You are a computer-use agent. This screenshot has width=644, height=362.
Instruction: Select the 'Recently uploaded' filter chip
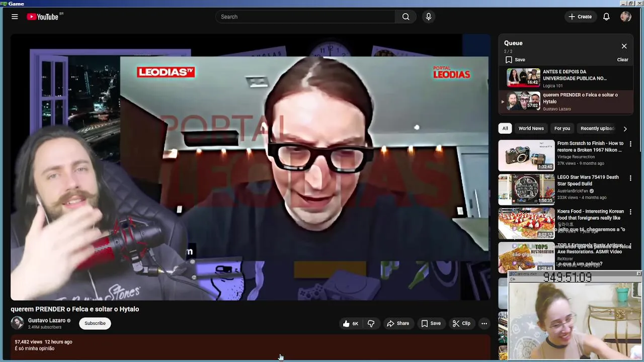click(597, 128)
